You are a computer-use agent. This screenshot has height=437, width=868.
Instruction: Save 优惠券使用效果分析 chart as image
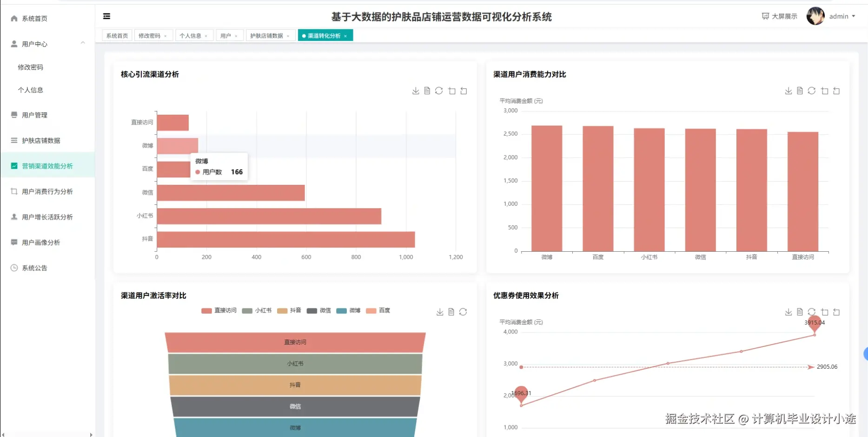pos(788,312)
